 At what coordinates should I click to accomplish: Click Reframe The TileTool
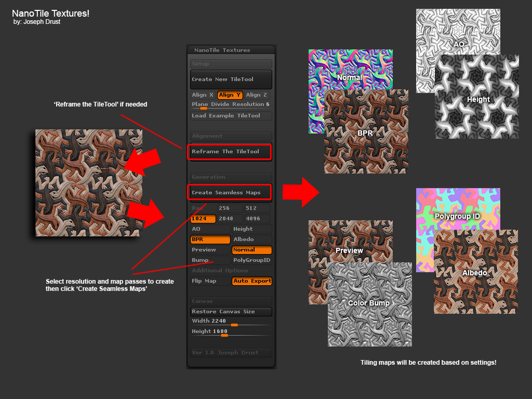(x=230, y=152)
